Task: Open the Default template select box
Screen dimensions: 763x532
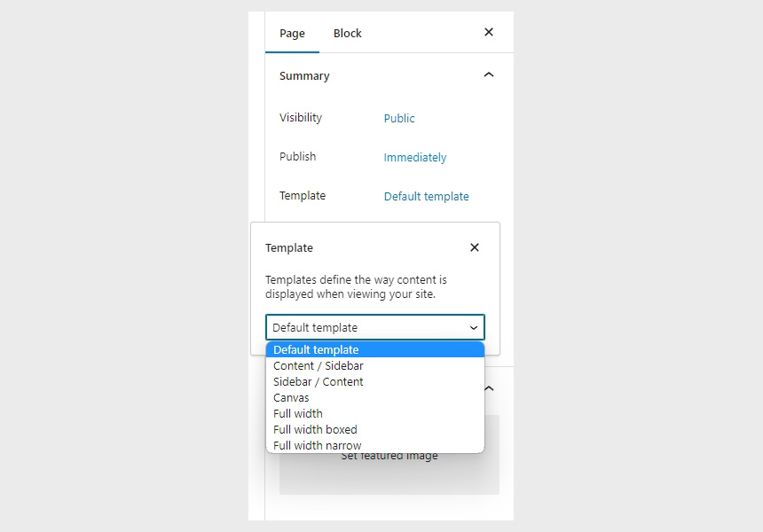Action: [x=375, y=327]
